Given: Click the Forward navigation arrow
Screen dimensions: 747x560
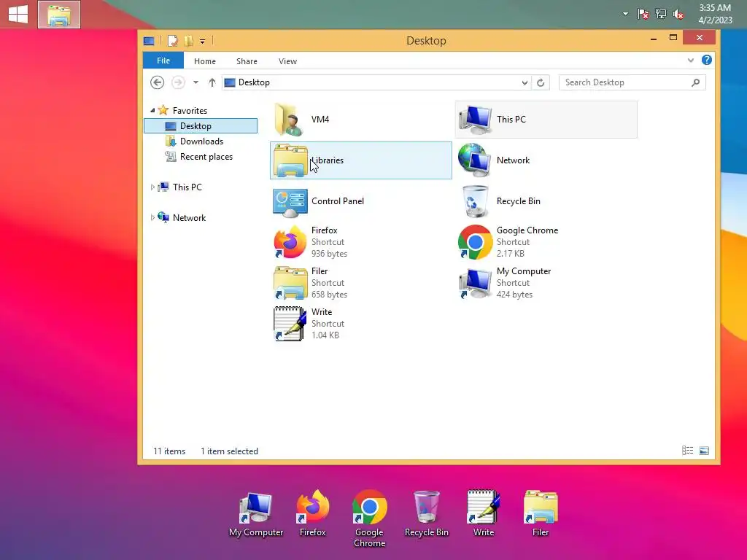Looking at the screenshot, I should 178,82.
